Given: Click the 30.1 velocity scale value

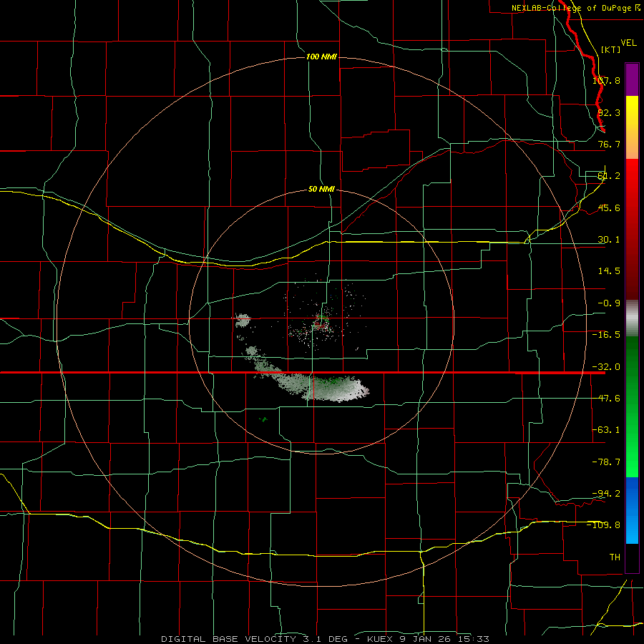Looking at the screenshot, I should (x=609, y=240).
